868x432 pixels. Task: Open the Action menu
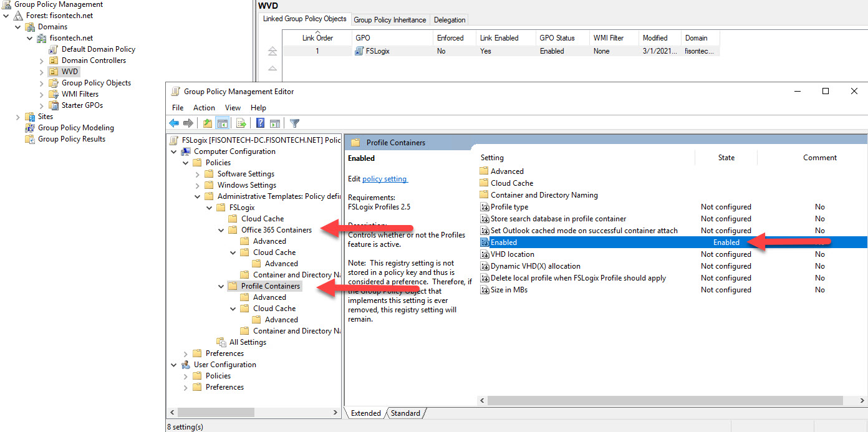coord(204,108)
